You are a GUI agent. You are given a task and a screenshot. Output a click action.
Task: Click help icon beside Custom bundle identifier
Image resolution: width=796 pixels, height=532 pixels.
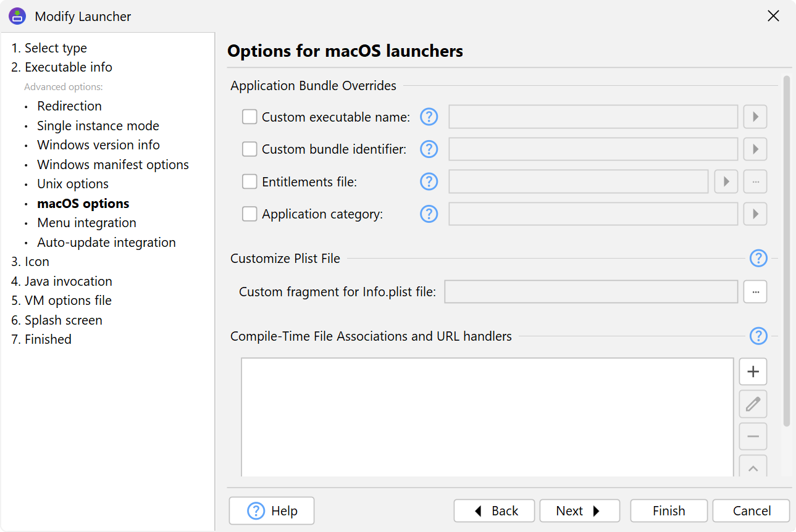[x=429, y=149]
